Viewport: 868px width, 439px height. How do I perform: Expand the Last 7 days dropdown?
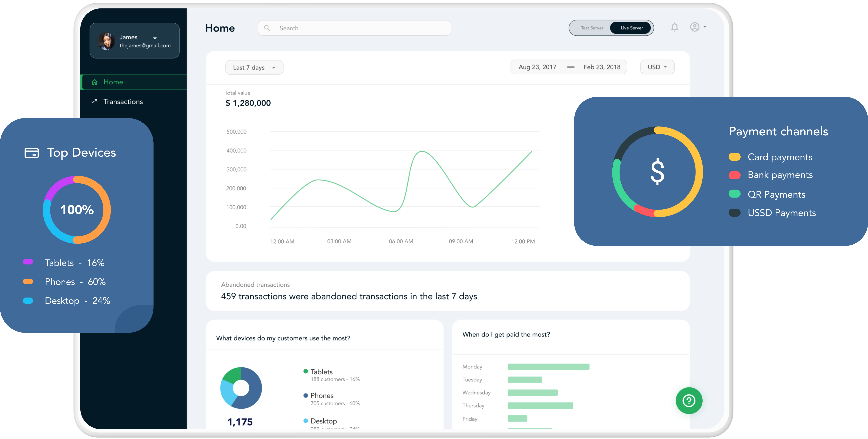point(254,67)
